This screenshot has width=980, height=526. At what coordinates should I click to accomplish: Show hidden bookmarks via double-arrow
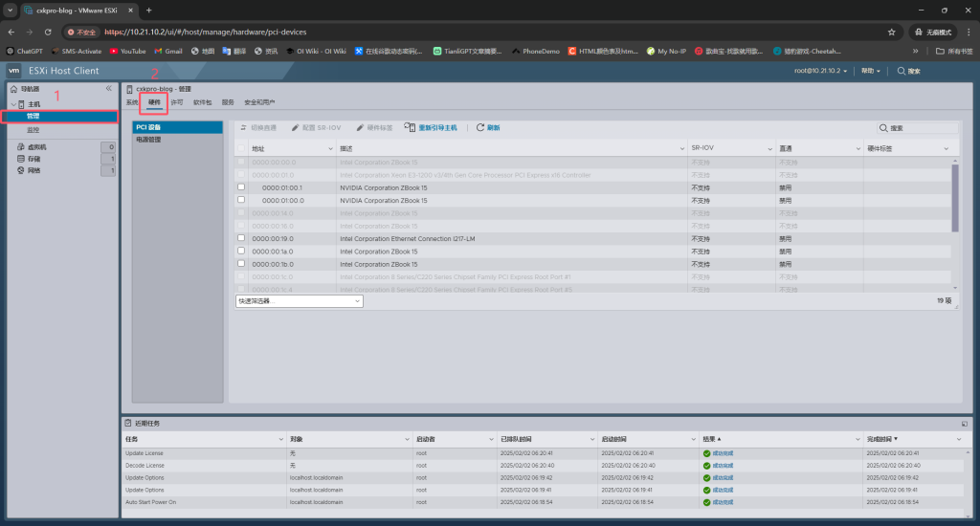(x=916, y=52)
